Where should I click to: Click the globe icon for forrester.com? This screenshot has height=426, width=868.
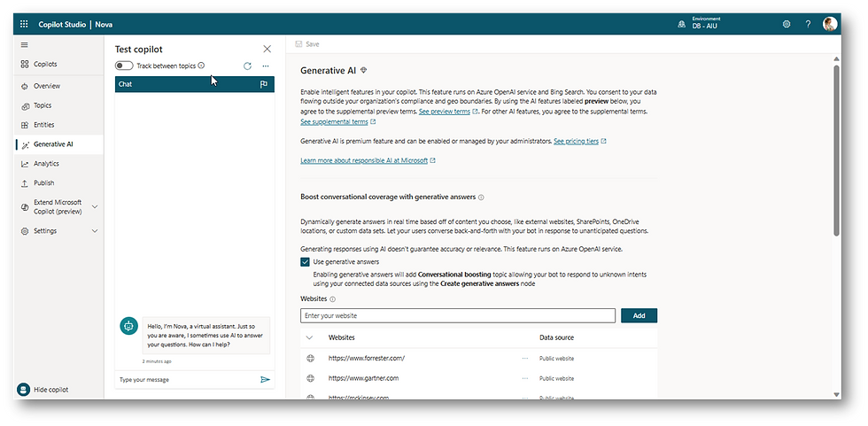pos(310,358)
